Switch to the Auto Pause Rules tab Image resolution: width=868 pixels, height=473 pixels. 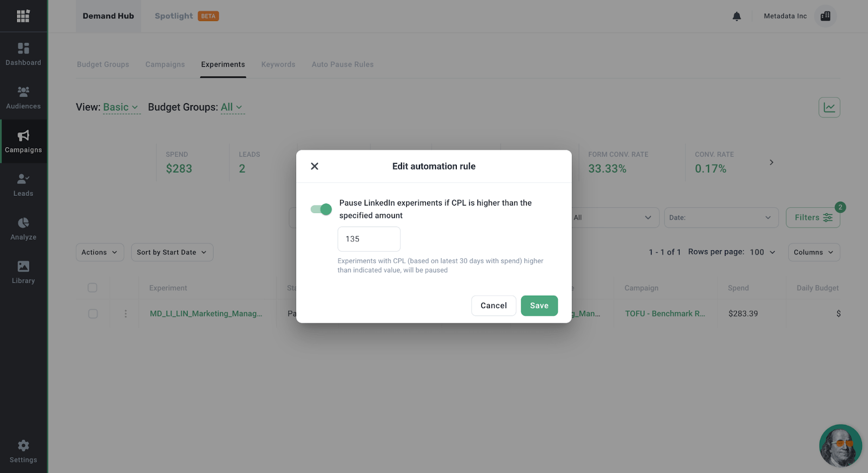tap(342, 65)
